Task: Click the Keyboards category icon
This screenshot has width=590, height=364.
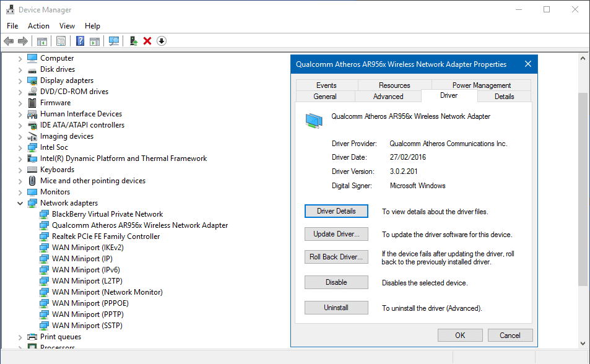Action: (x=32, y=170)
